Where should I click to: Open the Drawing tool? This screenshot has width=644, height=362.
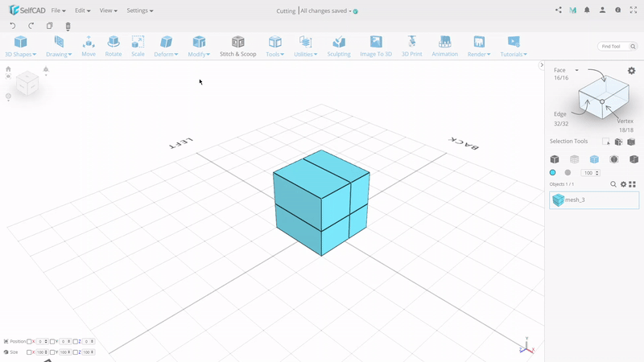59,46
